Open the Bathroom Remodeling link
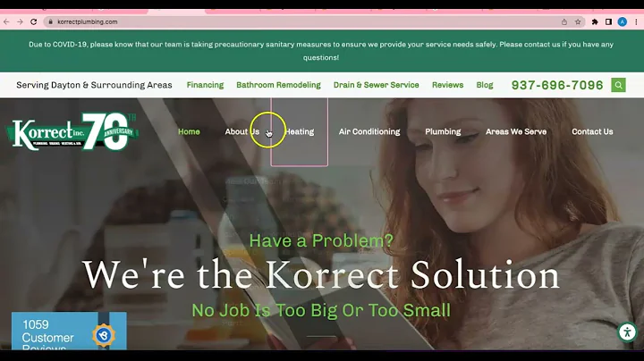The image size is (644, 361). point(278,85)
